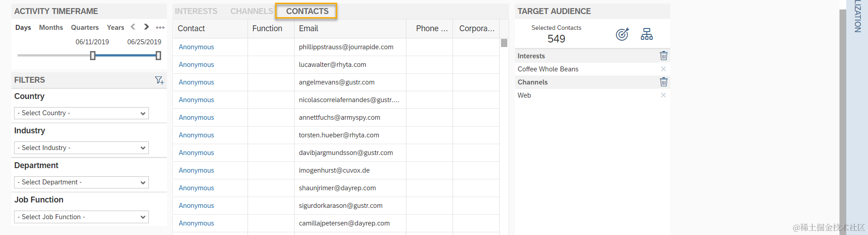Image resolution: width=868 pixels, height=235 pixels.
Task: Click email angelmevans@gustr.com
Action: (x=336, y=82)
